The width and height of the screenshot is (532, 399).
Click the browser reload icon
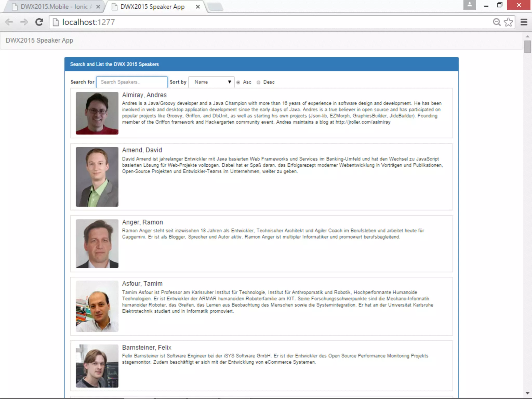pyautogui.click(x=39, y=22)
